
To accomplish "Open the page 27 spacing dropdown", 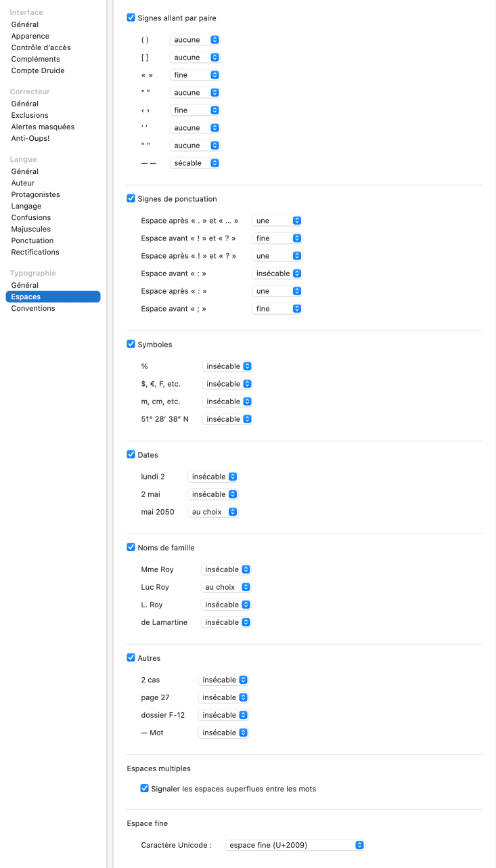I will pyautogui.click(x=223, y=697).
